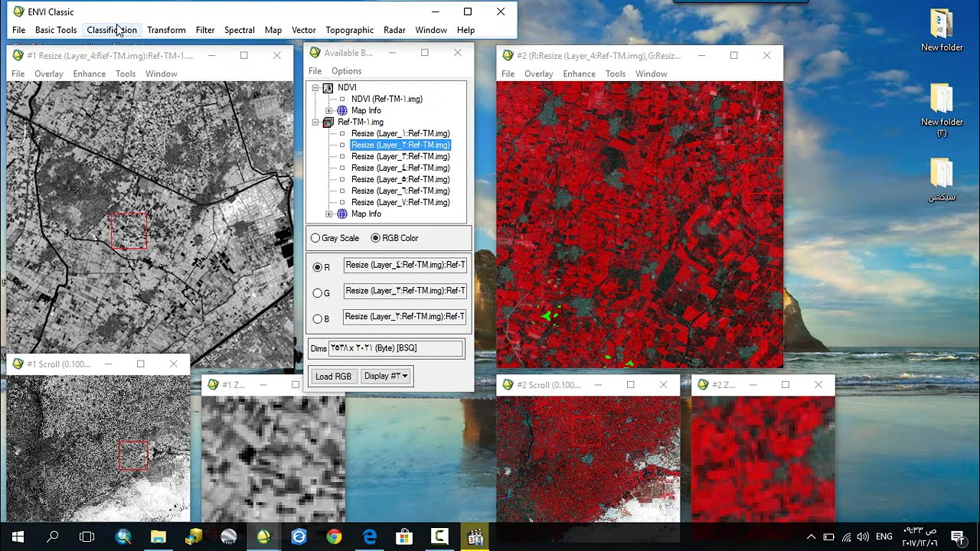Select the سيكس folder desktop icon
Screen dimensions: 980x551
point(942,180)
